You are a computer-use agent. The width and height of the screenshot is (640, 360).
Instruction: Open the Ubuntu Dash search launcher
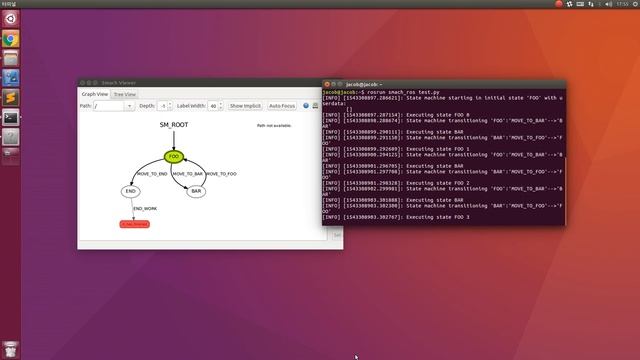click(x=11, y=19)
